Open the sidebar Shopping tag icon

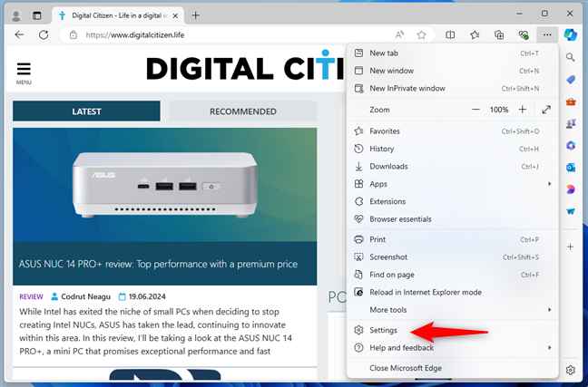click(x=571, y=80)
